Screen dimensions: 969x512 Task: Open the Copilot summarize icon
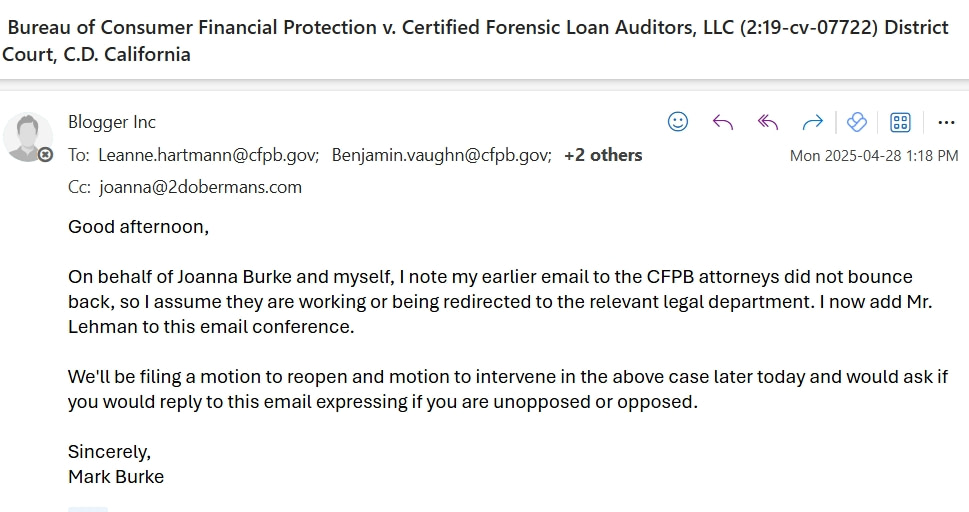tap(857, 122)
